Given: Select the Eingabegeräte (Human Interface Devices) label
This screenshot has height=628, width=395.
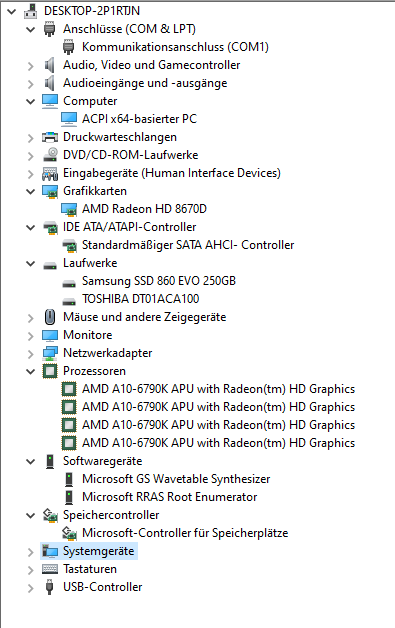Looking at the screenshot, I should [x=172, y=173].
